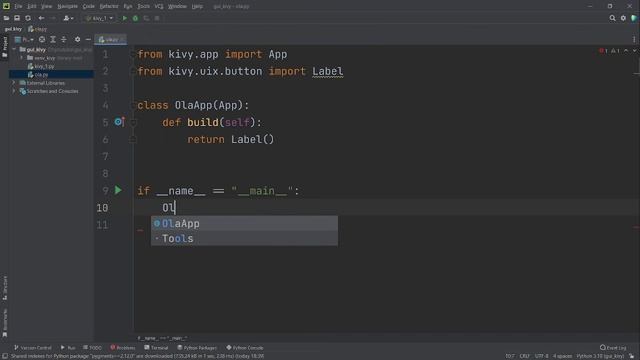This screenshot has width=640, height=360.
Task: Click the CRLF line separator in status bar
Action: pos(524,356)
